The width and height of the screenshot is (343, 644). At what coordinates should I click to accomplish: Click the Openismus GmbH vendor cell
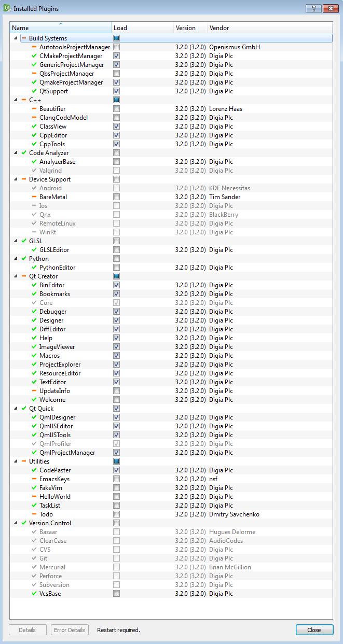235,47
